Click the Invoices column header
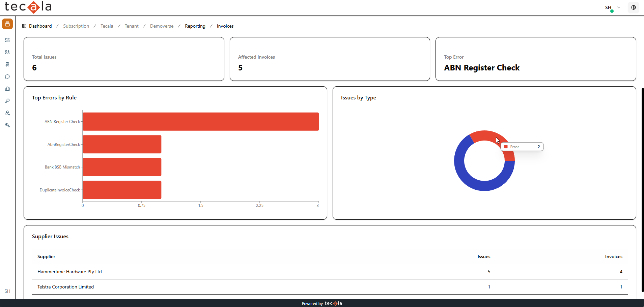644x307 pixels. tap(614, 256)
